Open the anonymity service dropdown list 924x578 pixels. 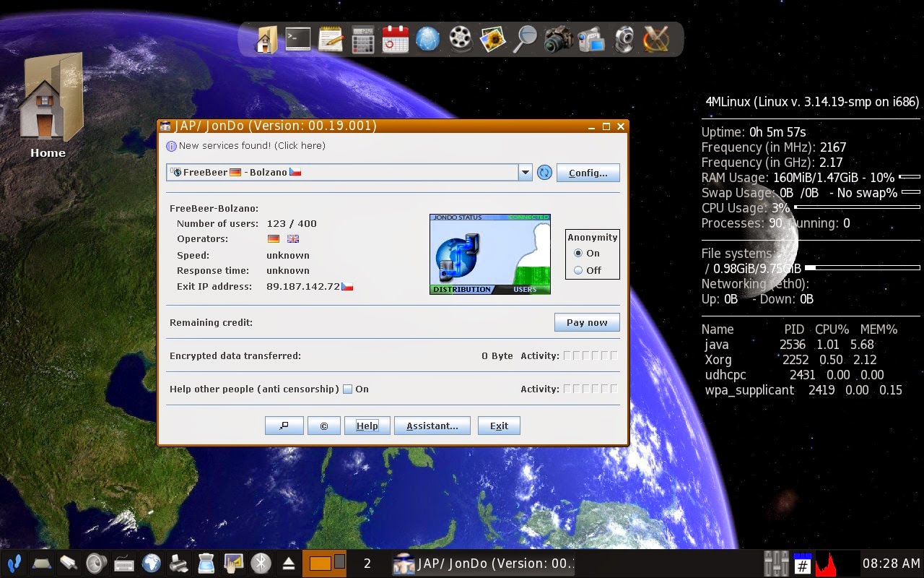(x=525, y=172)
